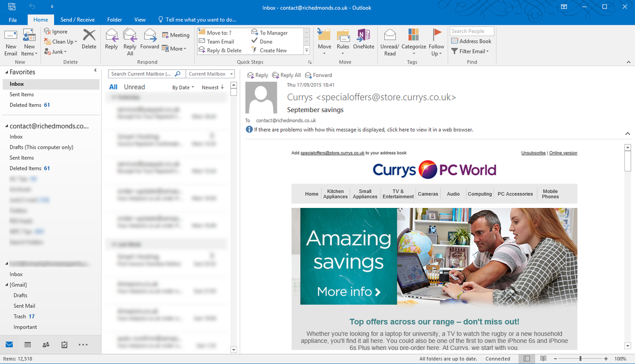Open the Current Mailbox search scope dropdown

[x=210, y=74]
